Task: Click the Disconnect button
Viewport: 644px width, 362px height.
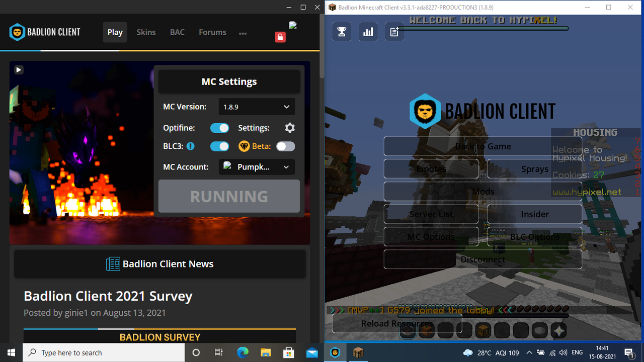Action: tap(483, 259)
